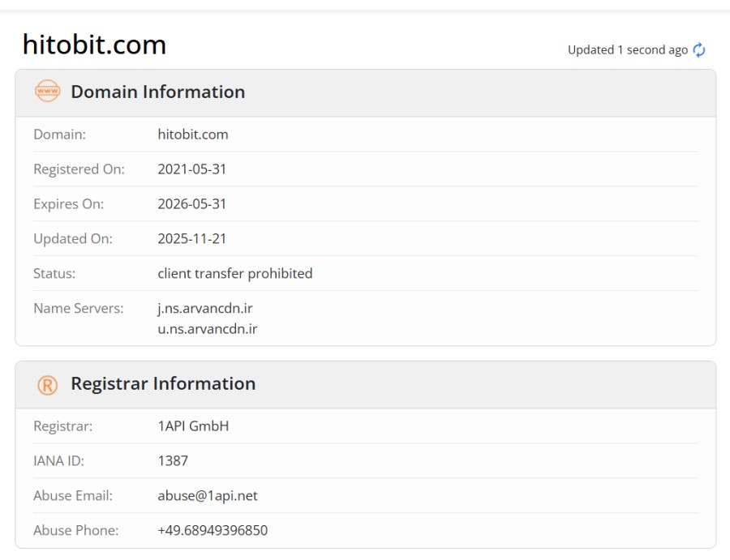Click the IANA ID value 1387
The height and width of the screenshot is (560, 730).
click(173, 461)
